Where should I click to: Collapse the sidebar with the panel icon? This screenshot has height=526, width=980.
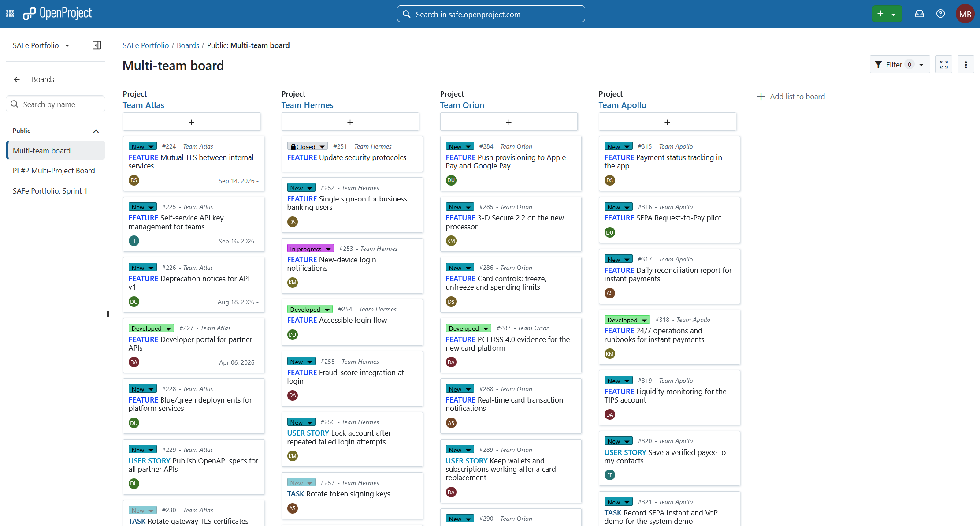[x=97, y=45]
